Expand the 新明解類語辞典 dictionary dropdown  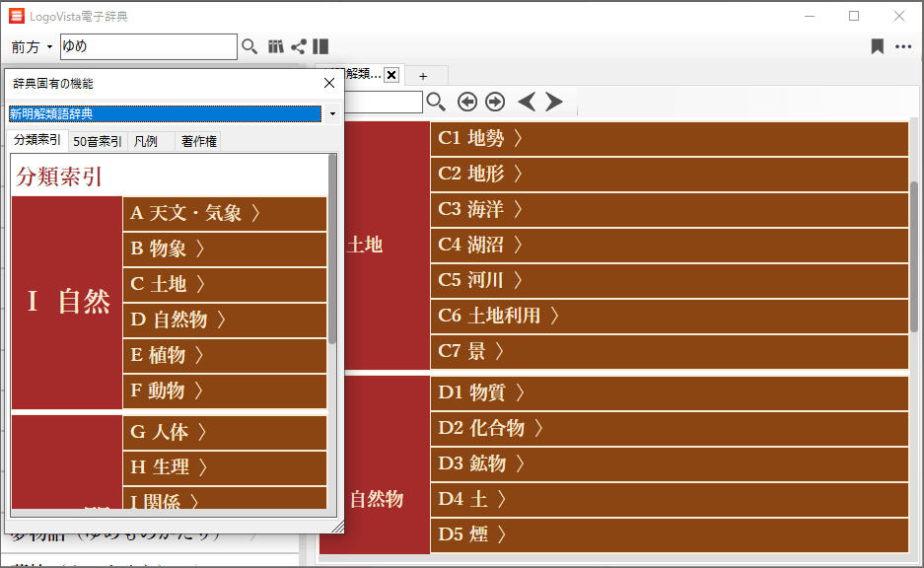pos(332,114)
